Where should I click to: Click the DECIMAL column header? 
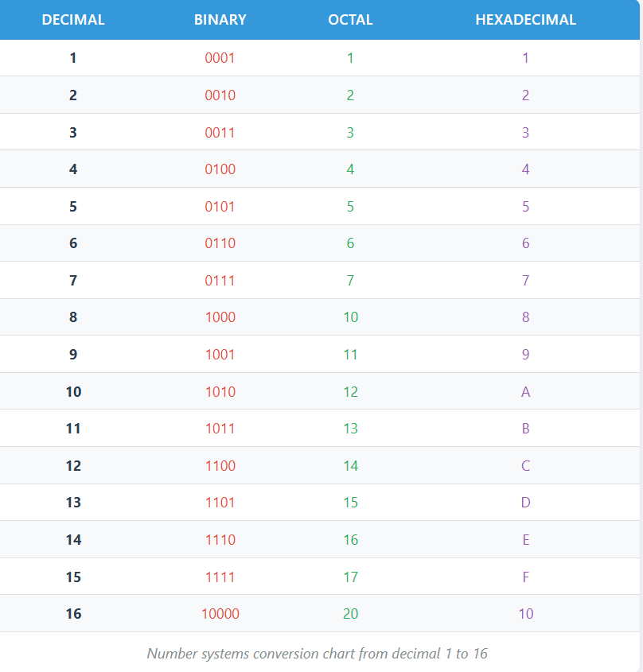[73, 20]
